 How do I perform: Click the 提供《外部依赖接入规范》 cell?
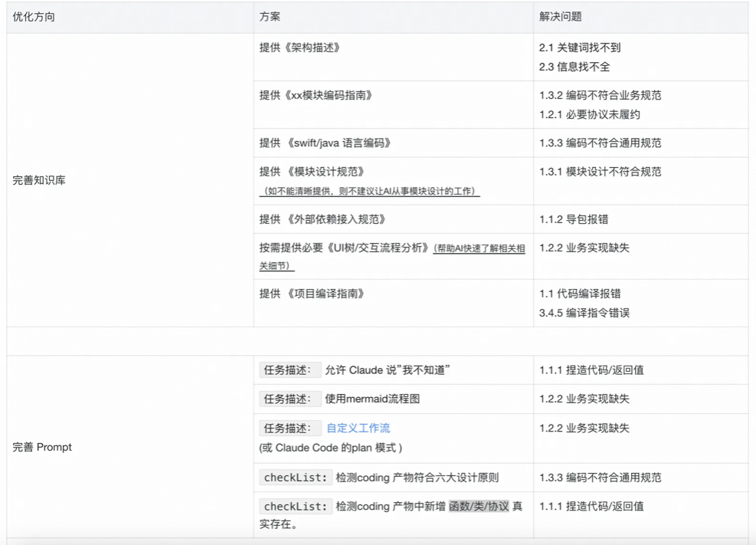(x=320, y=219)
